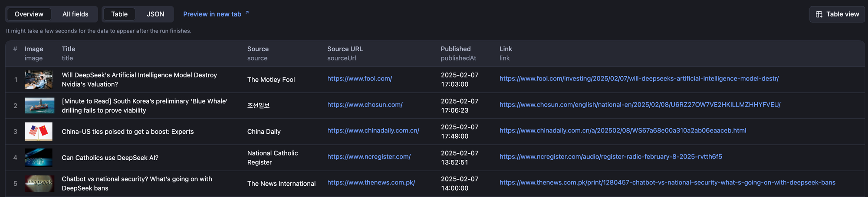Open https://www.fool.com/ source URL
The height and width of the screenshot is (197, 868).
pos(359,78)
